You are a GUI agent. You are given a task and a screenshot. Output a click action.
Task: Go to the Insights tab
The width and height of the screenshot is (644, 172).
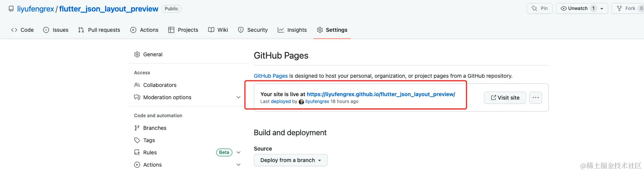tap(292, 30)
